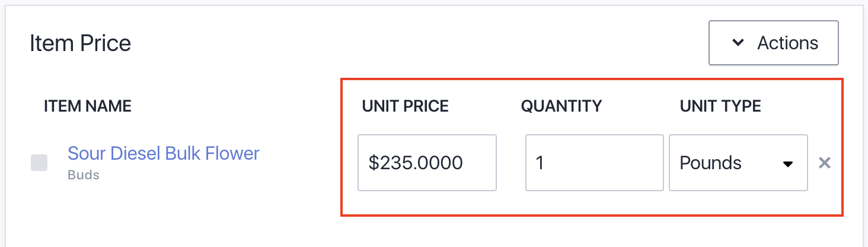The width and height of the screenshot is (868, 247).
Task: Open the Actions dropdown menu
Action: coord(773,43)
